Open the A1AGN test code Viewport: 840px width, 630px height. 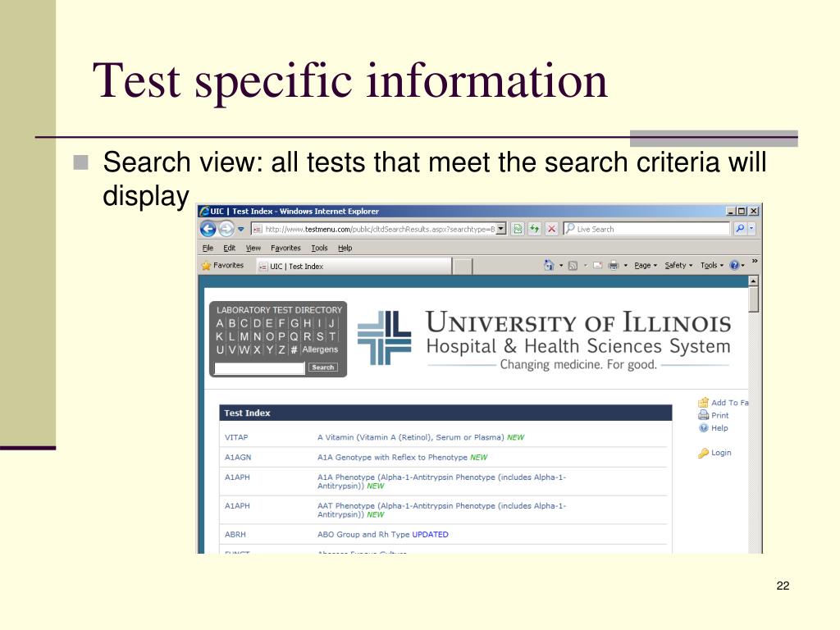tap(238, 457)
